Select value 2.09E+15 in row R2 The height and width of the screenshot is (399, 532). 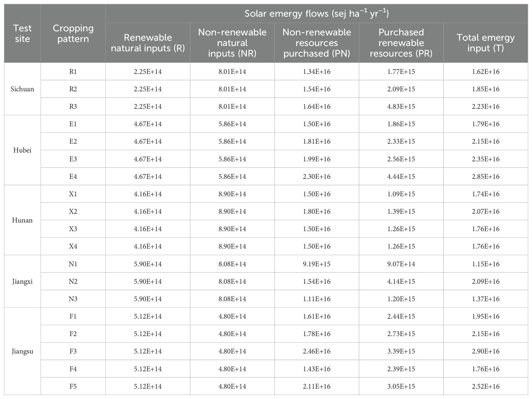click(401, 89)
